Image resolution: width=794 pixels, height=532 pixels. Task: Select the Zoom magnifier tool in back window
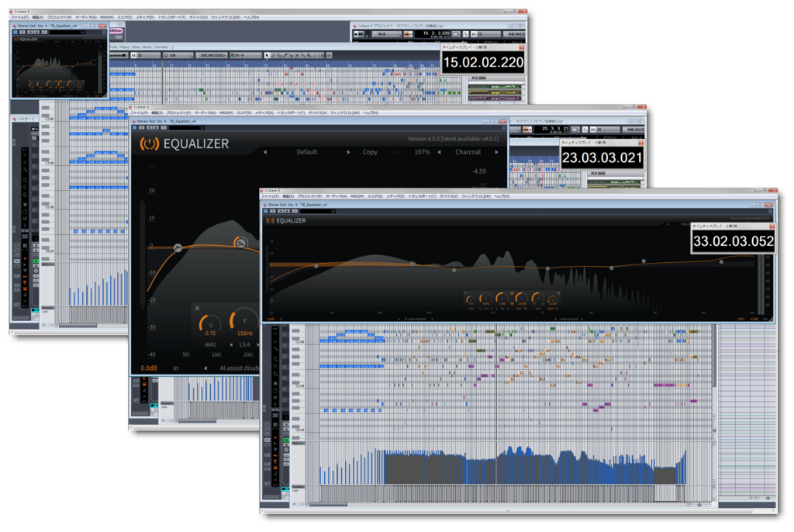[x=309, y=55]
